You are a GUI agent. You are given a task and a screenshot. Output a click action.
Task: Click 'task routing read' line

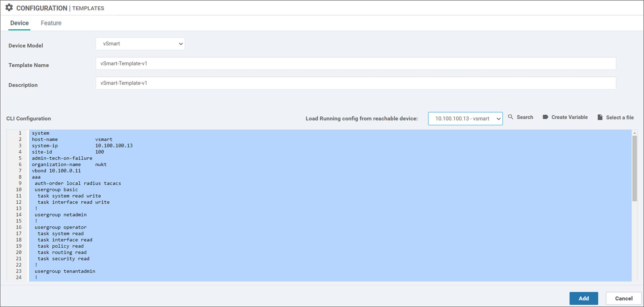pos(62,252)
